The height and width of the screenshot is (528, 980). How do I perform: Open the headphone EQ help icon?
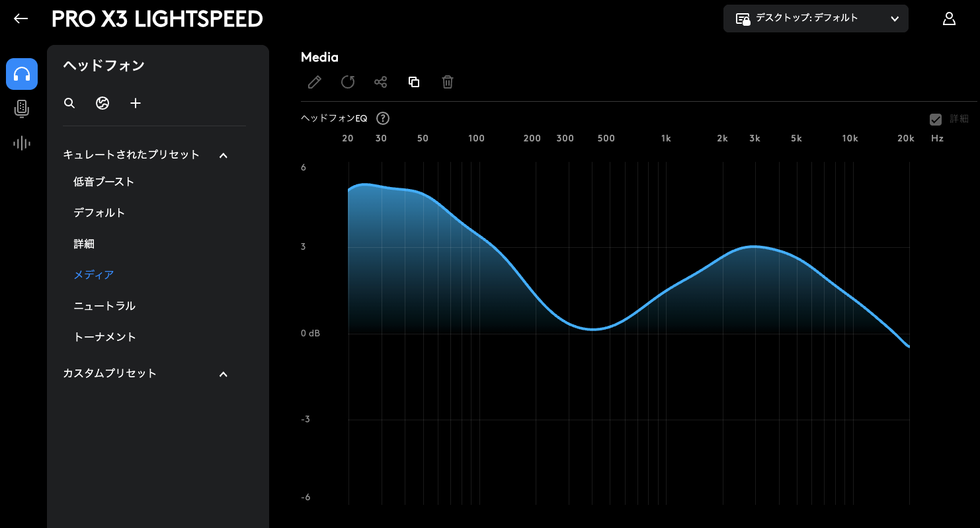(383, 119)
